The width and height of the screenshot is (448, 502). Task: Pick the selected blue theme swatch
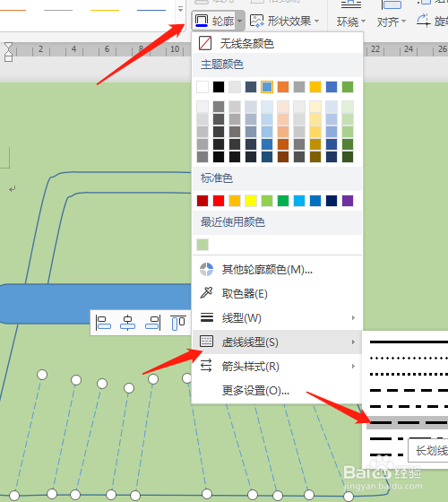pyautogui.click(x=267, y=87)
